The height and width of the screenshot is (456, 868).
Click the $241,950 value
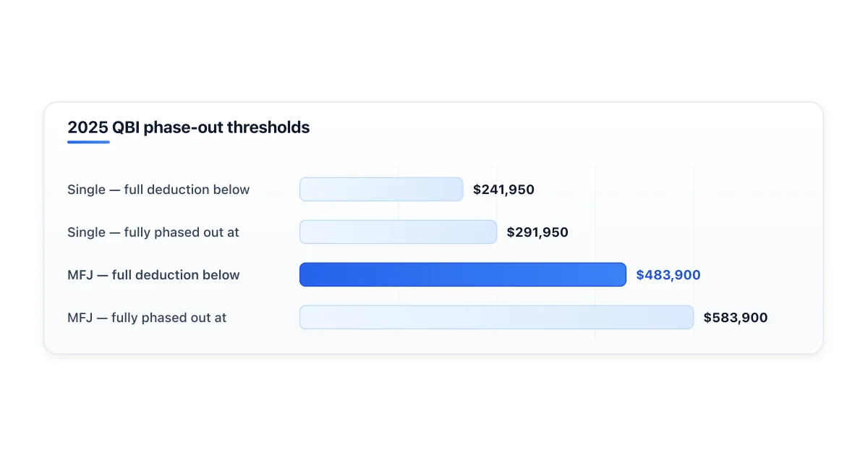(x=503, y=190)
